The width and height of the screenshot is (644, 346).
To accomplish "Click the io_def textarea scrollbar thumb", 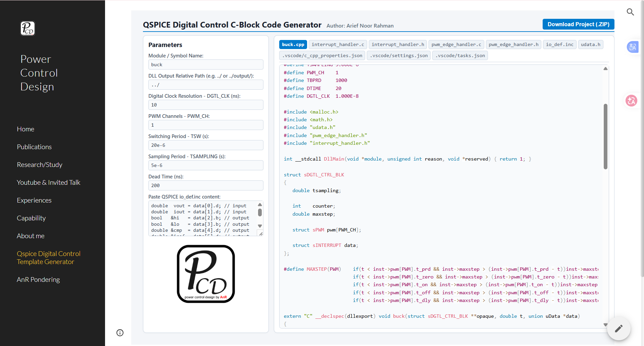I will [260, 212].
